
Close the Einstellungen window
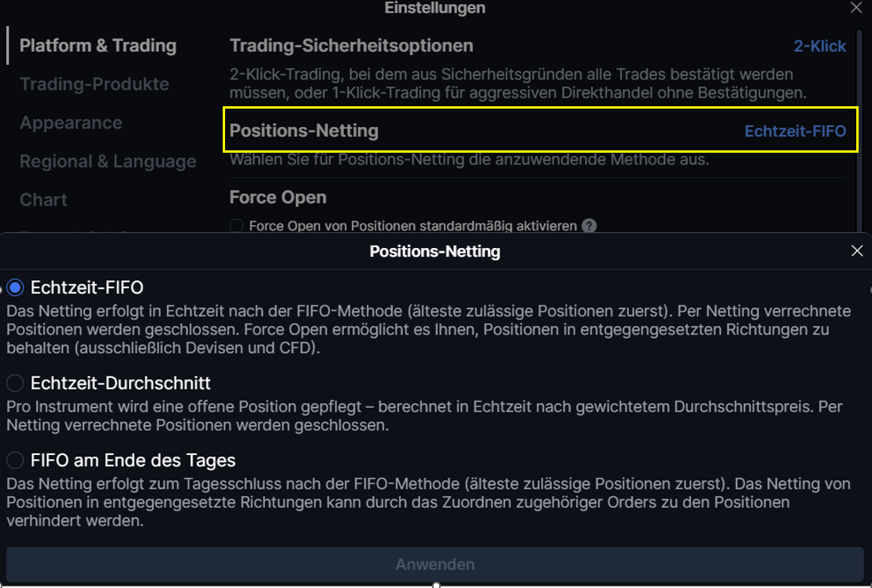[856, 7]
